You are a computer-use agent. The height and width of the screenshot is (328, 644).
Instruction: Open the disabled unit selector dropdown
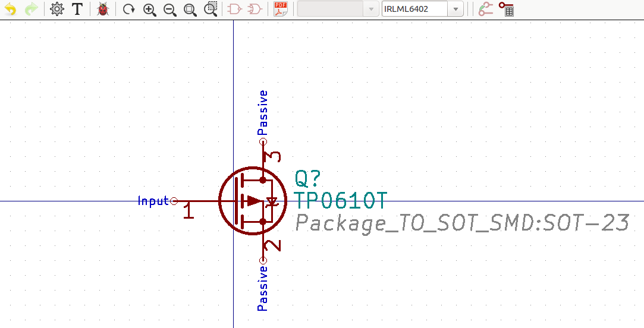[x=338, y=9]
